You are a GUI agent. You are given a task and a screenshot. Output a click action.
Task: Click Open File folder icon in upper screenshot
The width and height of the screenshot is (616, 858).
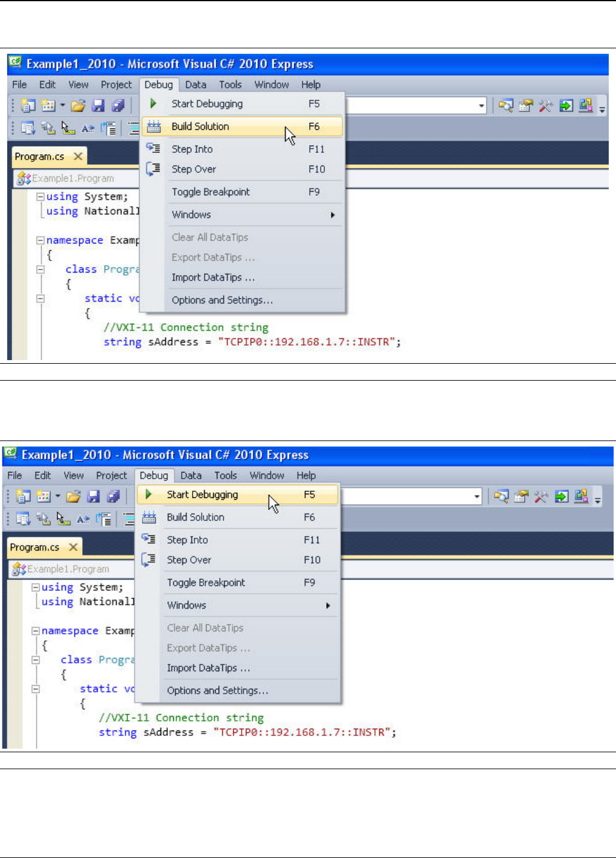click(x=78, y=106)
